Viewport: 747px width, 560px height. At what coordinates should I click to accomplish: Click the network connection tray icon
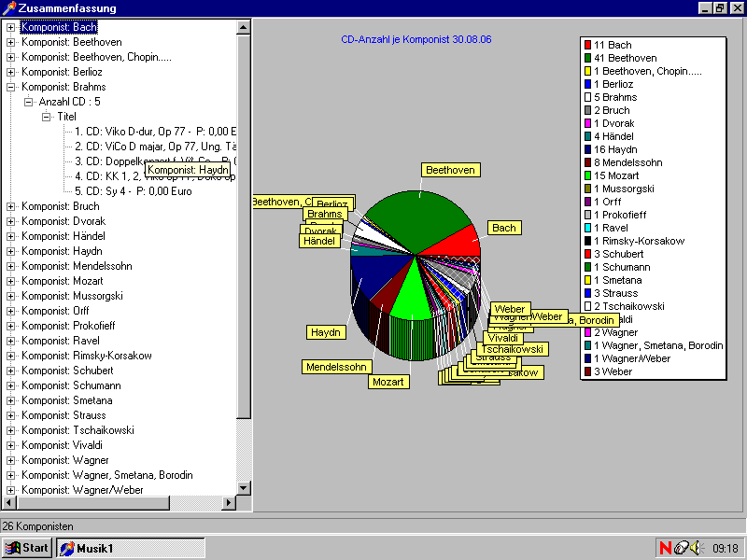(681, 548)
